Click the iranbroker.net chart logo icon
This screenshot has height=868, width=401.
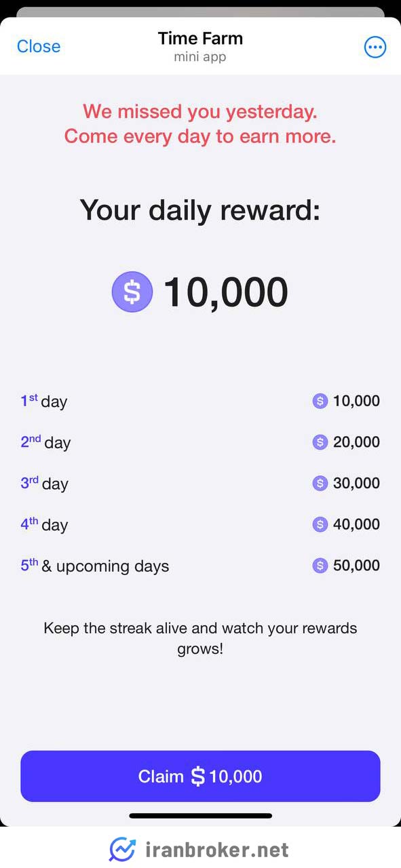(x=122, y=849)
